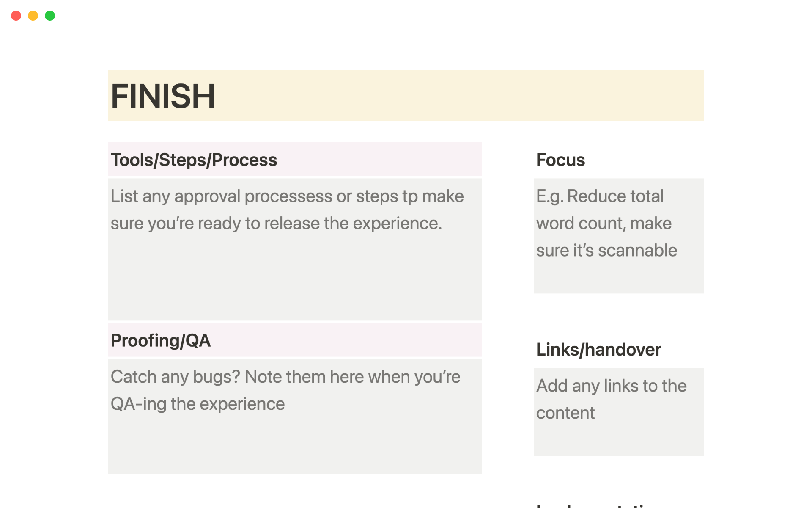Click empty cream area of FINISH banner
Screen dimensions: 812x508
(x=465, y=96)
